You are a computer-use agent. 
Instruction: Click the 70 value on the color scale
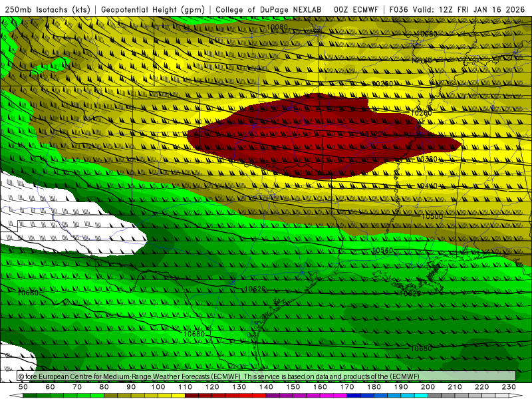pos(77,387)
